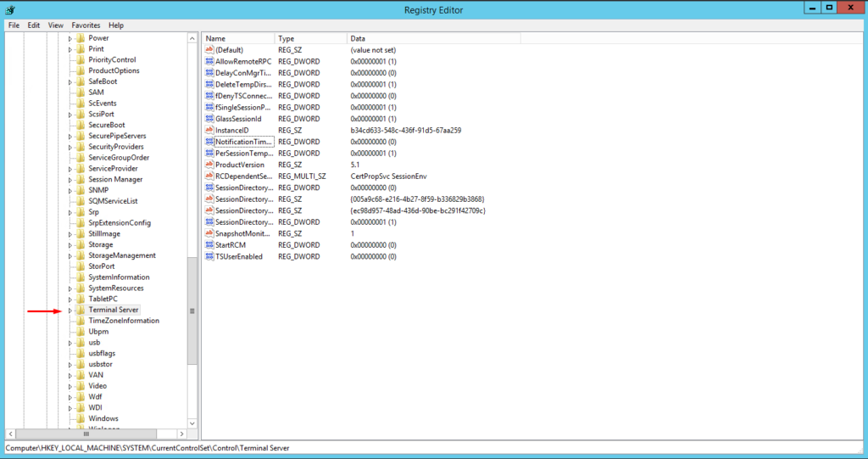Open the View menu

click(55, 25)
